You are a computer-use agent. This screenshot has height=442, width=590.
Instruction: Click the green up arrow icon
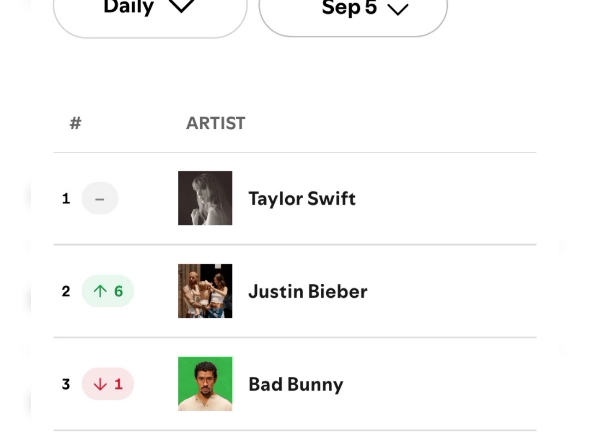point(100,291)
